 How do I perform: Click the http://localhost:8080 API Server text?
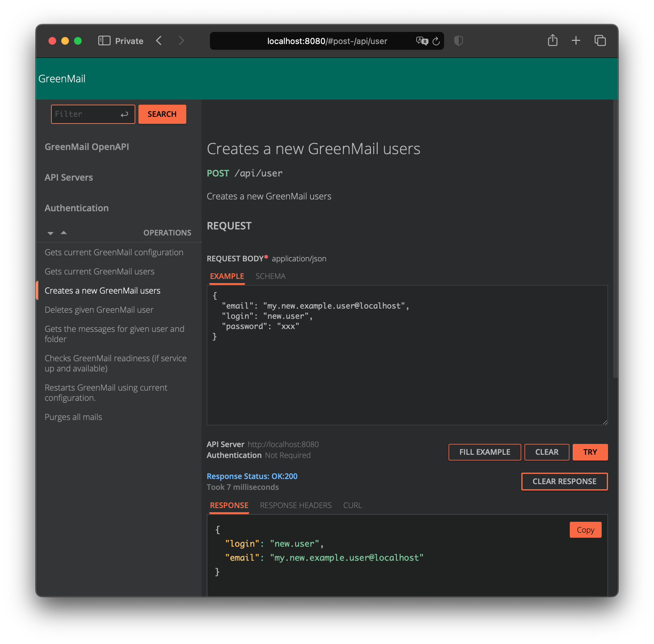(x=283, y=444)
